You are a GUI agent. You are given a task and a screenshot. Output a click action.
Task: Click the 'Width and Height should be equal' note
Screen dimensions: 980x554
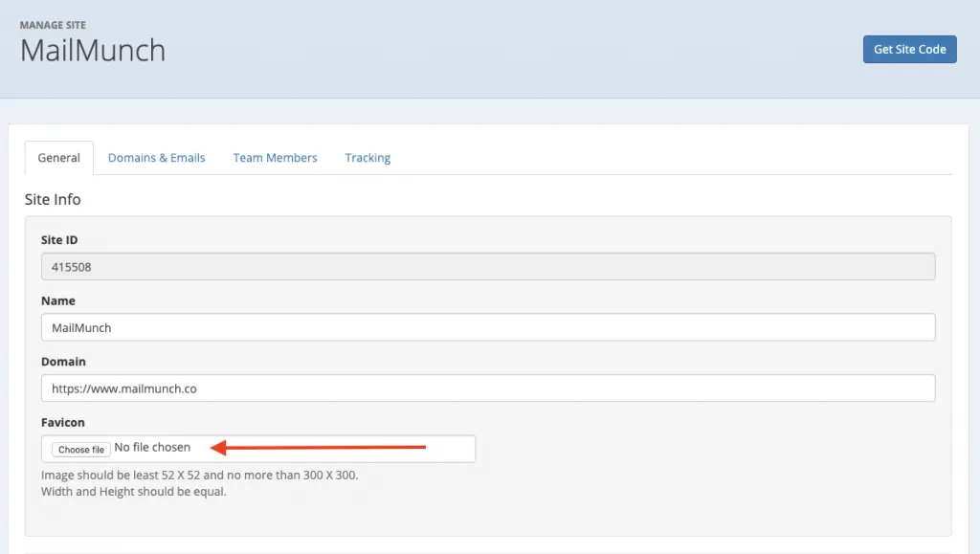[134, 492]
